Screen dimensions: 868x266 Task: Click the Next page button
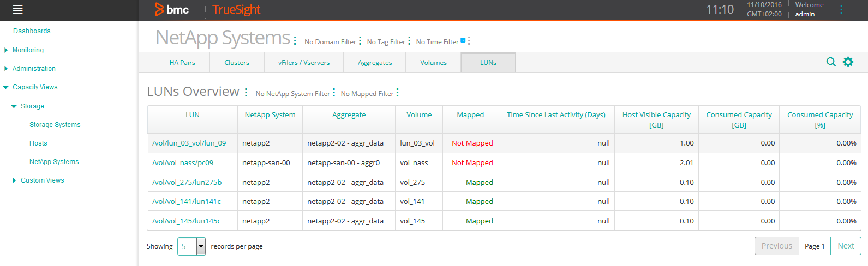click(x=846, y=246)
